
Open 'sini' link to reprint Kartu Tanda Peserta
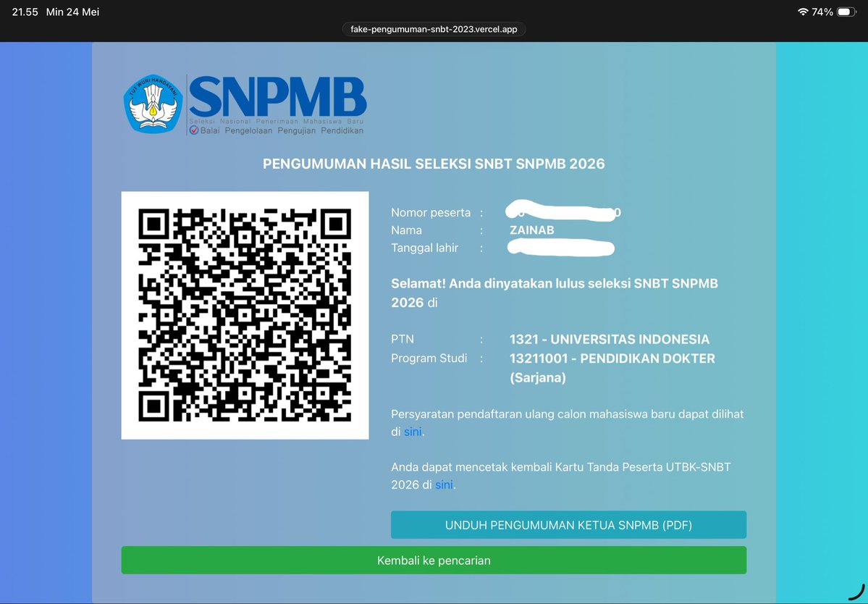(444, 485)
